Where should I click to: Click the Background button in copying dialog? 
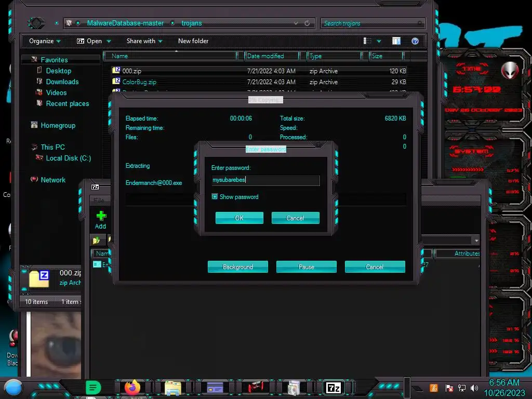238,267
